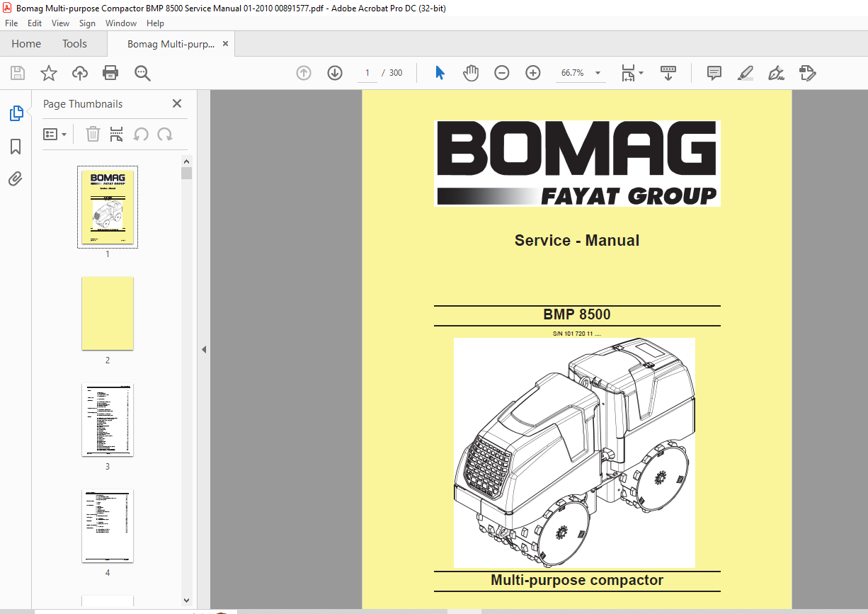Open the Attachments paperclip panel
Viewport: 868px width, 614px height.
pos(16,178)
